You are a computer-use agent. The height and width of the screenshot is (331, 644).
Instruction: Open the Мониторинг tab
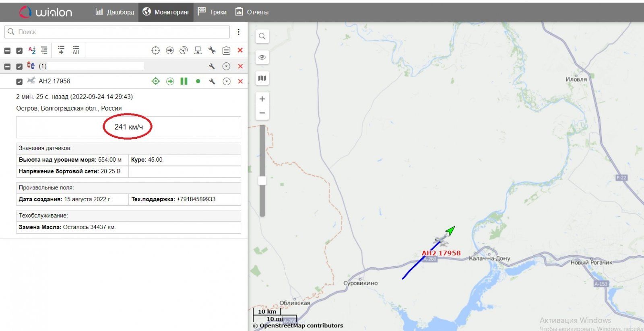coord(166,12)
